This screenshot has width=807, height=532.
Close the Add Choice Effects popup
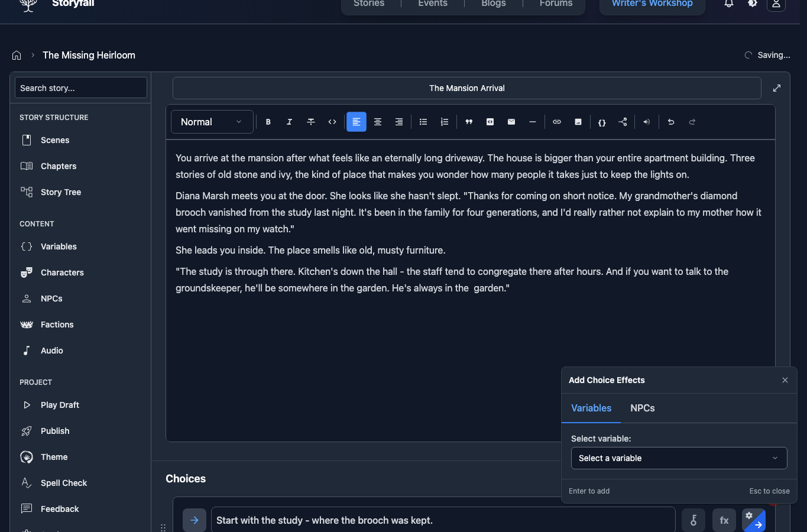785,380
